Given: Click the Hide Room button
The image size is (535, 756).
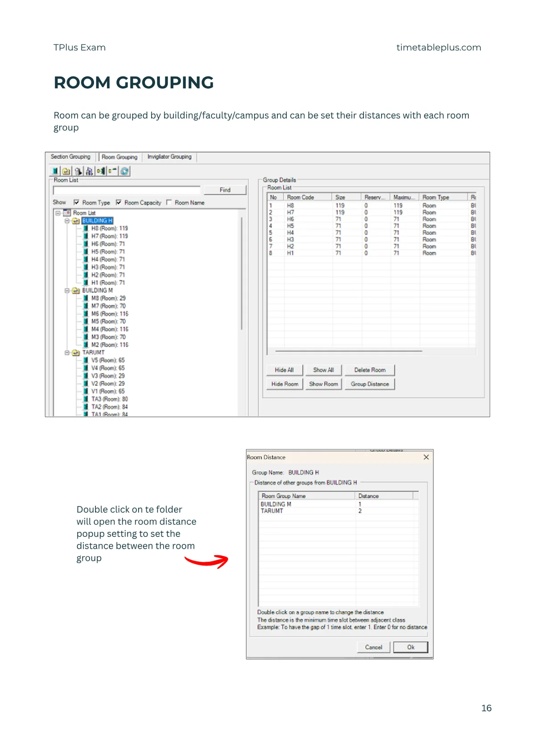Looking at the screenshot, I should coord(284,384).
